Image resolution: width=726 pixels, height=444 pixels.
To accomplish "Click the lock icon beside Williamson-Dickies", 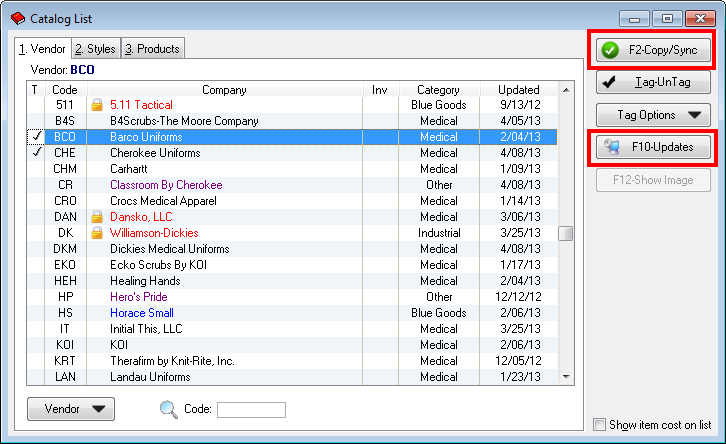I will [x=97, y=233].
